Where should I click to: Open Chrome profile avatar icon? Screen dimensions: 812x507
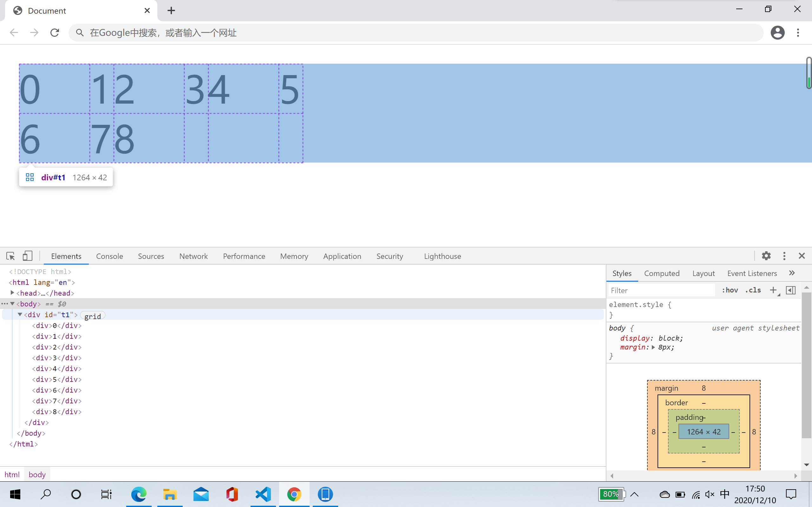coord(777,33)
